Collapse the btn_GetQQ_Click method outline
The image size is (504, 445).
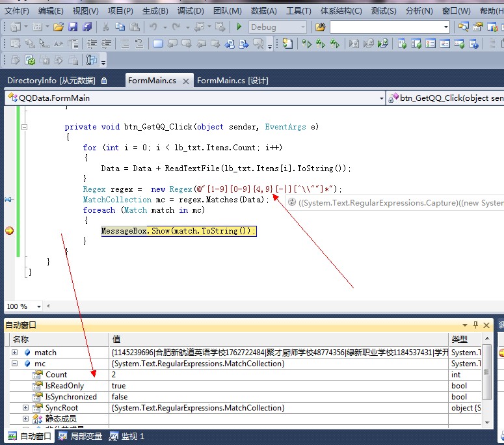(x=24, y=127)
